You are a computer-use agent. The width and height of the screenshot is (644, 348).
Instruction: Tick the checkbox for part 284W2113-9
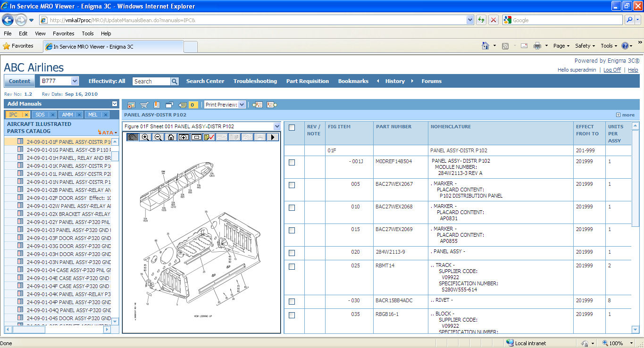click(292, 253)
